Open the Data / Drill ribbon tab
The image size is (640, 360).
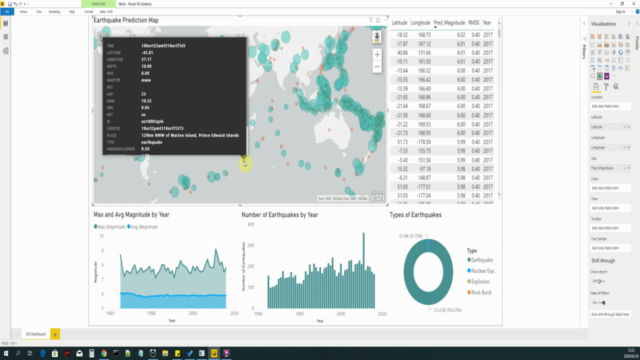[x=106, y=11]
